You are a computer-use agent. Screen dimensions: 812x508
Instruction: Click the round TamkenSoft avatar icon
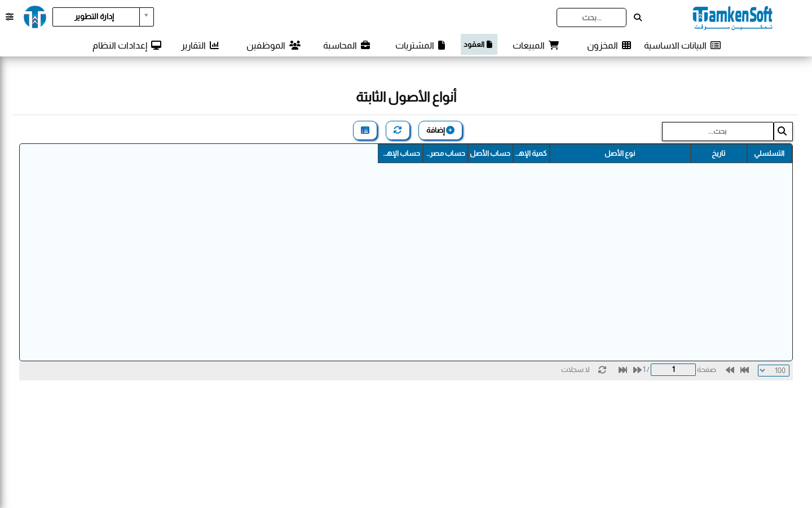tap(35, 17)
